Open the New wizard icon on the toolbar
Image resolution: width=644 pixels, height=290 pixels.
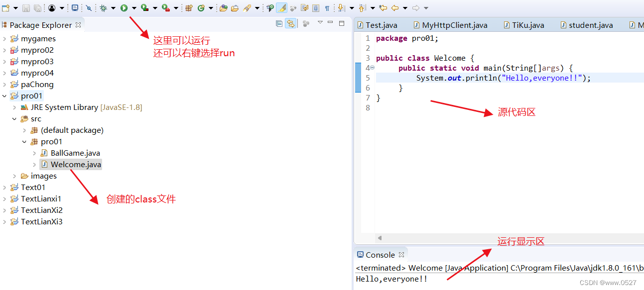tap(5, 7)
